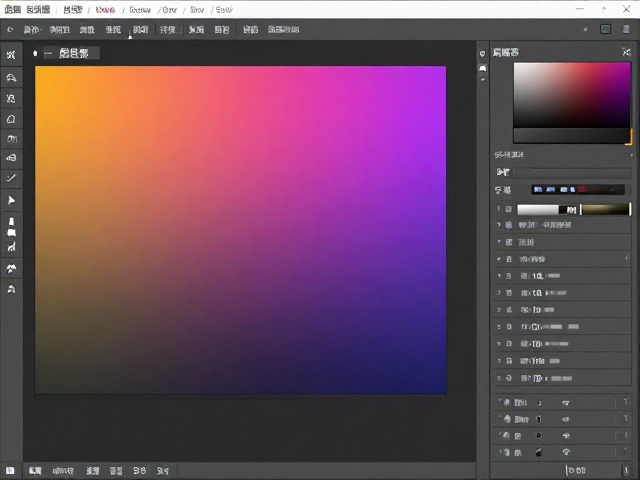The height and width of the screenshot is (480, 640).
Task: Click the dark gold gradient slider in right panel
Action: [605, 209]
